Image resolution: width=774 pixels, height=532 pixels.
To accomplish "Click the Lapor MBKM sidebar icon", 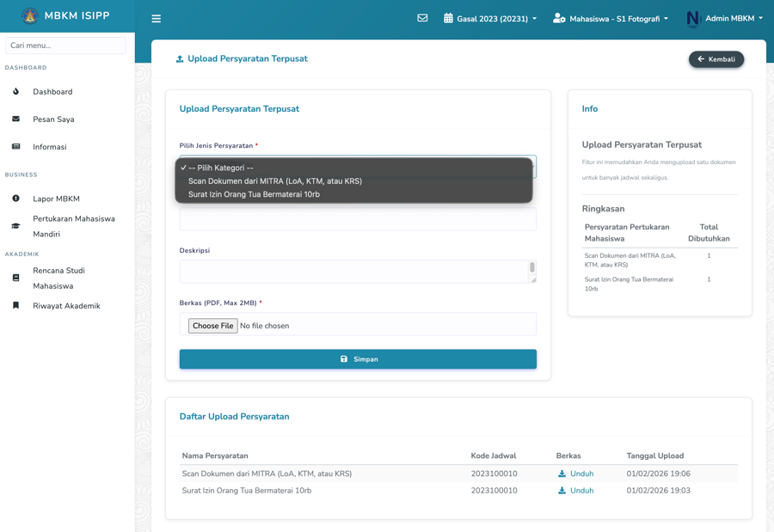I will [15, 199].
